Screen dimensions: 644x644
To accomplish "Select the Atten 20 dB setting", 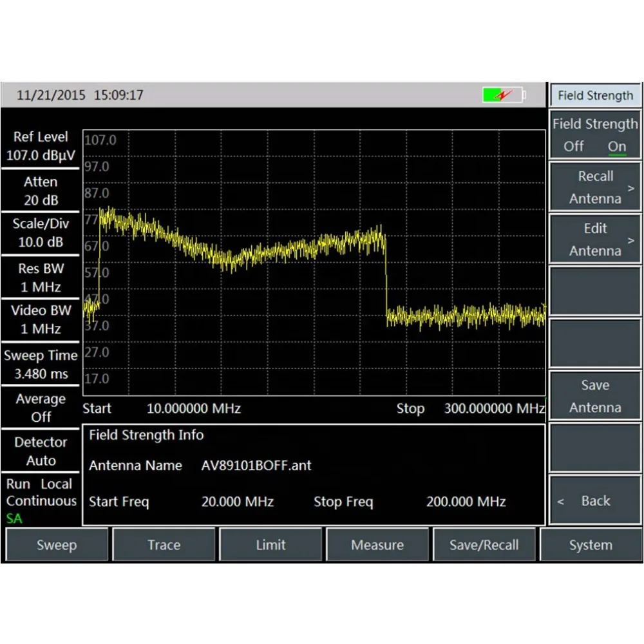I will pos(41,191).
